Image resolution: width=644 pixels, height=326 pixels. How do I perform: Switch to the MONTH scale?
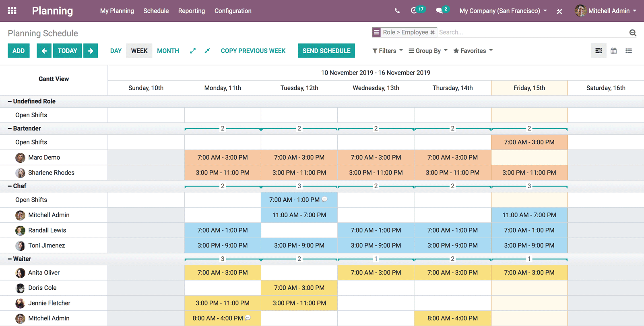(x=168, y=51)
